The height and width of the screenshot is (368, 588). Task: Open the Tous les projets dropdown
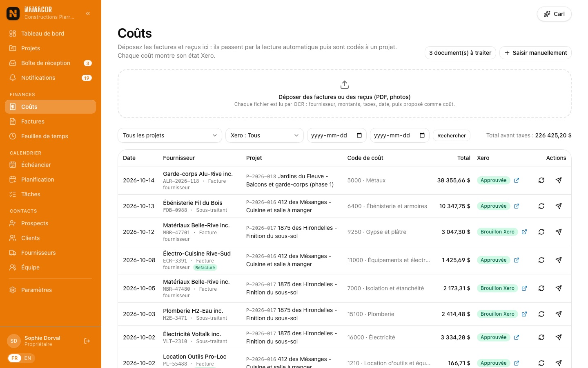170,135
